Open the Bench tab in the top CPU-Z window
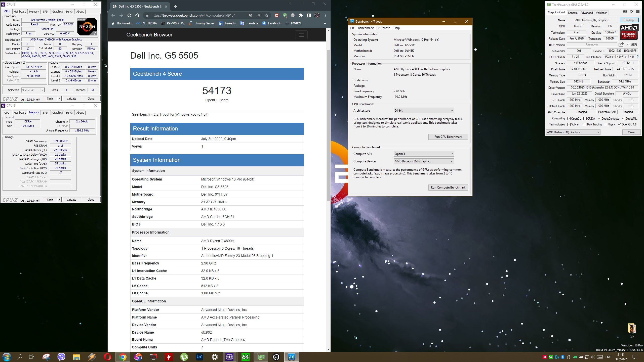Screen dimensions: 644x362 (69, 12)
